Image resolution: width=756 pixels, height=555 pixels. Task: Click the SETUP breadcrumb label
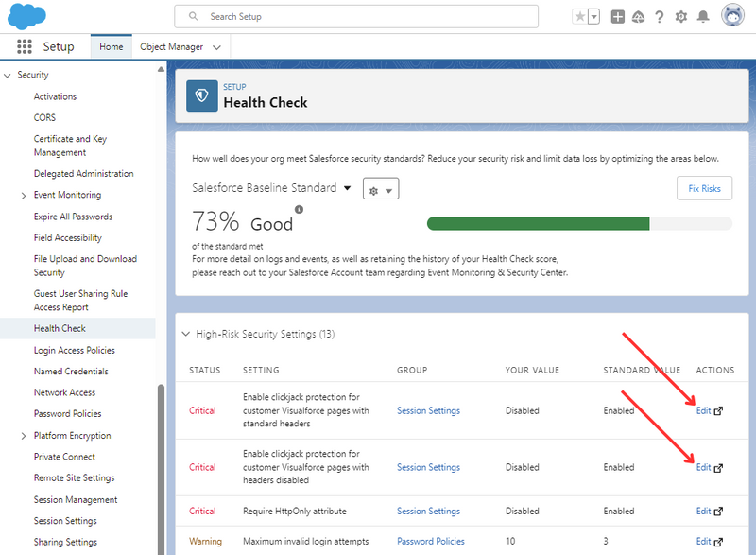pos(234,87)
